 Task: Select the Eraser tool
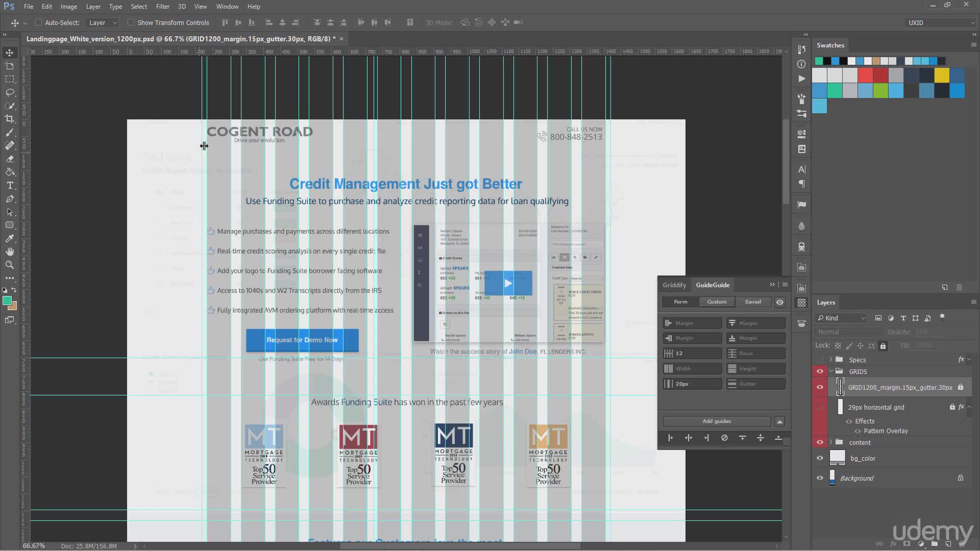(x=10, y=159)
